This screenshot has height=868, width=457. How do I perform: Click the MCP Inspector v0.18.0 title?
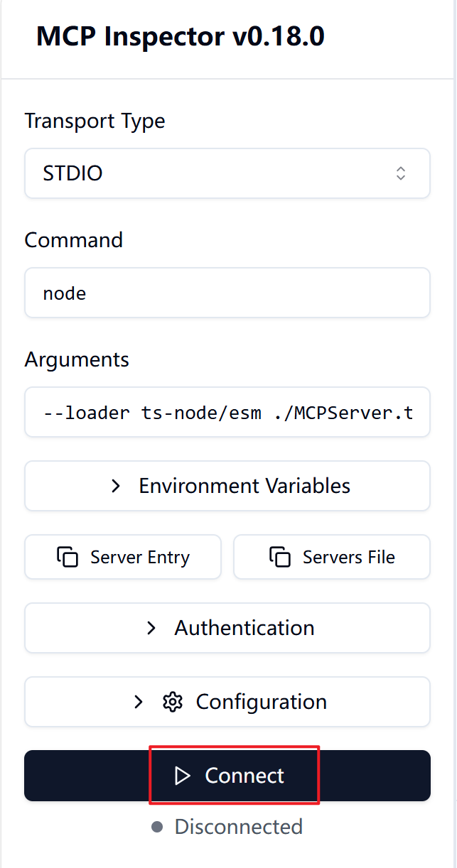click(x=181, y=36)
